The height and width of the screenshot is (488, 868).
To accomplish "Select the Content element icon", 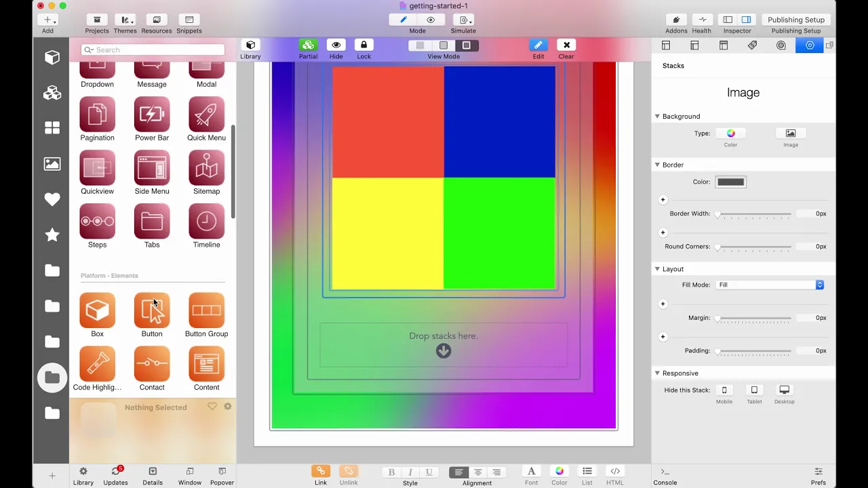I will (206, 364).
